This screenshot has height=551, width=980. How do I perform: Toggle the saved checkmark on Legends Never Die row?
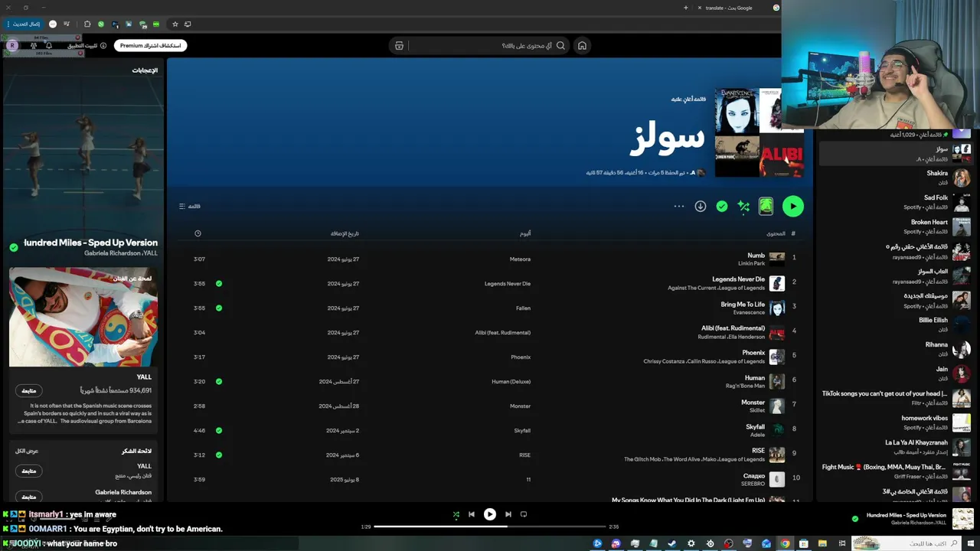tap(219, 284)
